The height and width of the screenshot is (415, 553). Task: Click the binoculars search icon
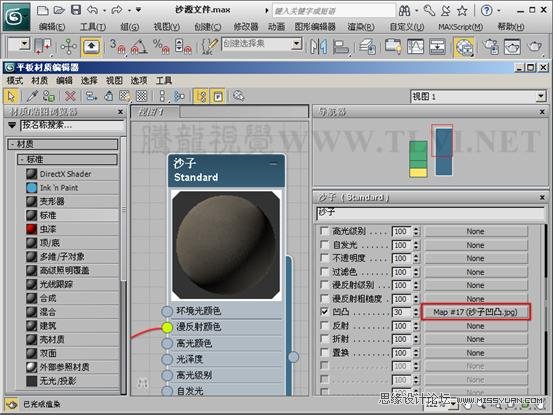[405, 11]
